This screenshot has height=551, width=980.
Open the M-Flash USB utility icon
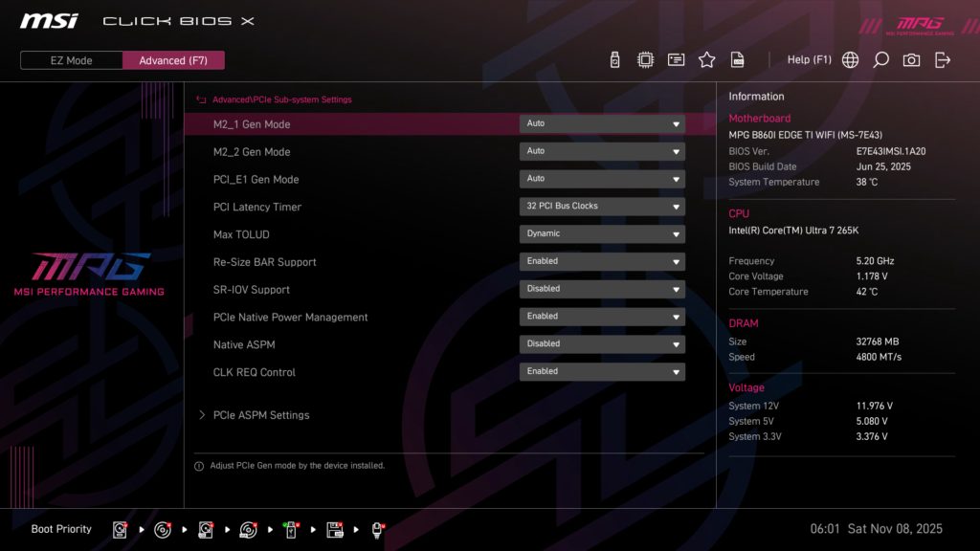613,58
